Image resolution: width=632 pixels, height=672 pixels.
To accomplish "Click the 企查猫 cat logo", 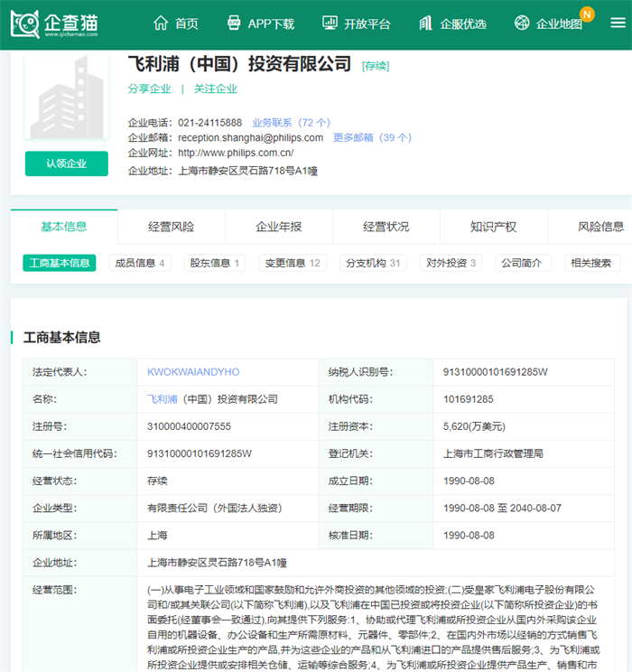I will click(54, 24).
